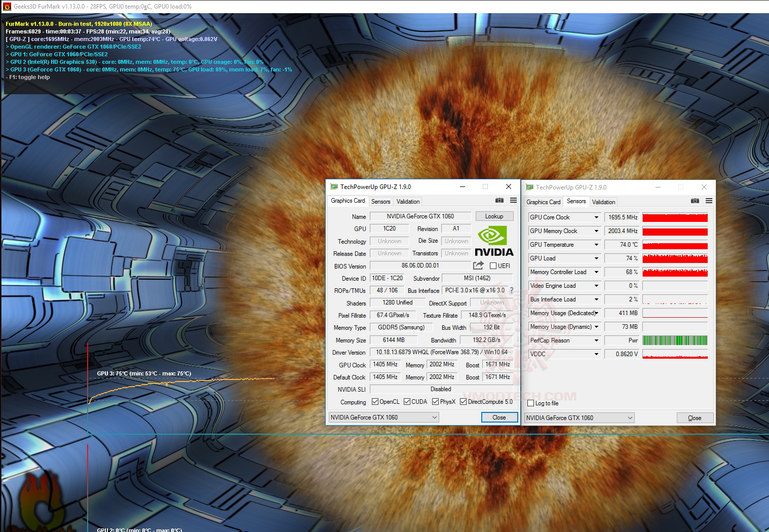Click the Texture Fillrate value '148.9 GTexel/s'
The width and height of the screenshot is (769, 532).
[x=487, y=315]
